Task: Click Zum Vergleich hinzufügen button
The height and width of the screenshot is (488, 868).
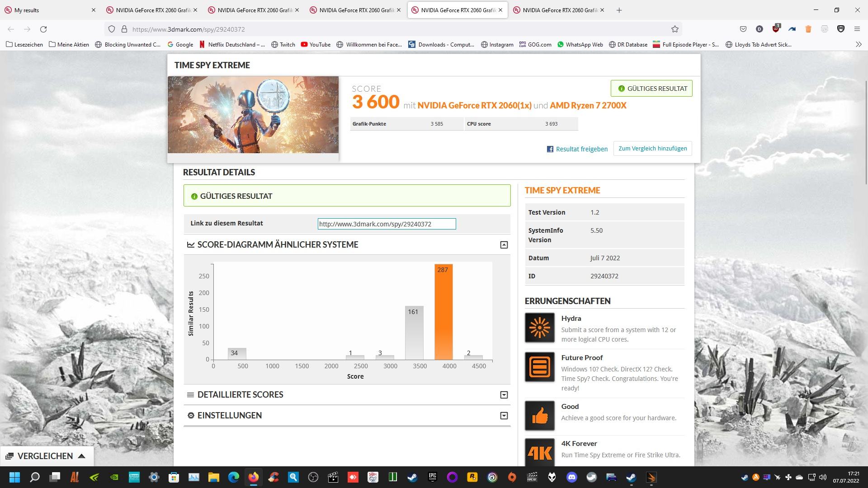Action: [652, 149]
